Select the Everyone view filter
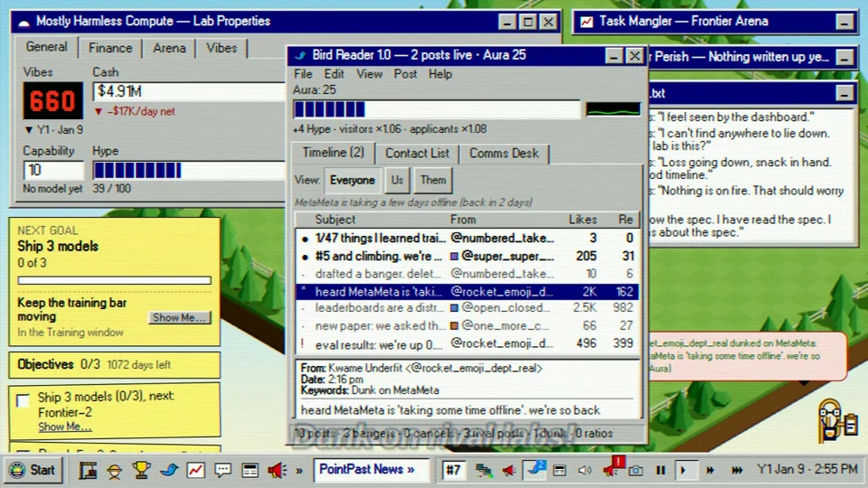 [352, 181]
